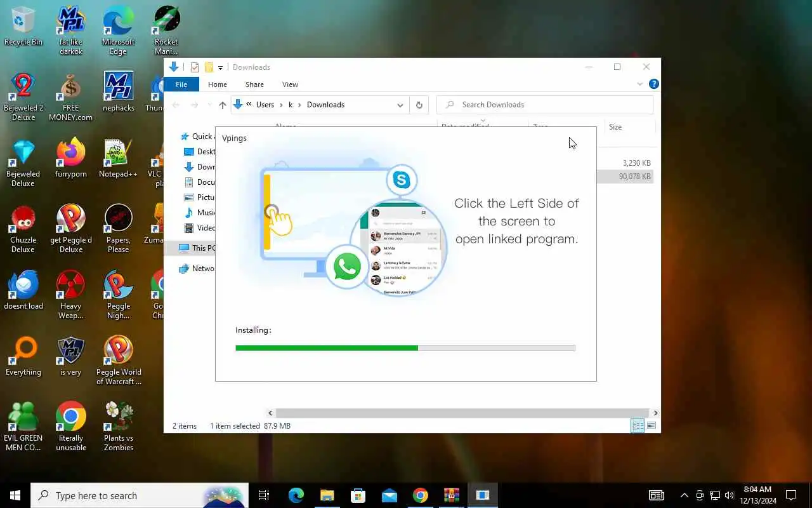Open the Home ribbon tab
812x508 pixels.
tap(218, 84)
